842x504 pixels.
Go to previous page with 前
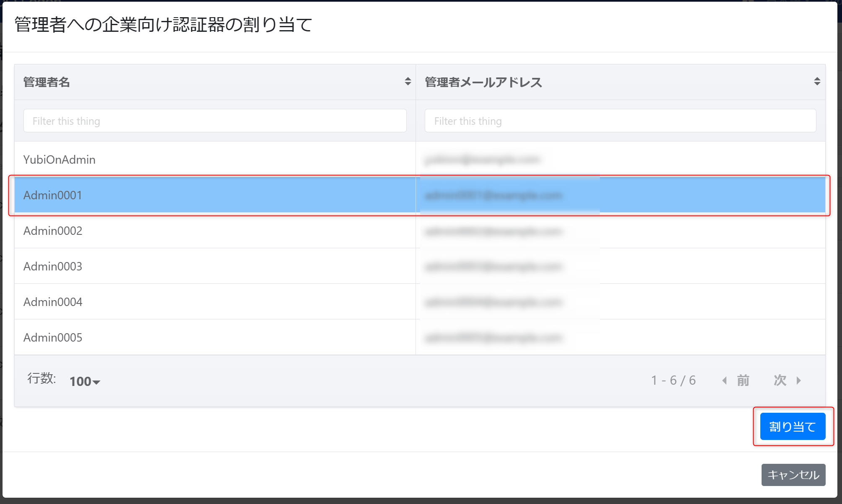pos(736,381)
